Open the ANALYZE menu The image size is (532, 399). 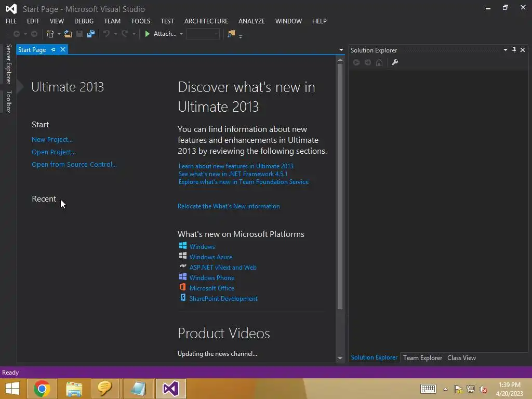(x=252, y=21)
